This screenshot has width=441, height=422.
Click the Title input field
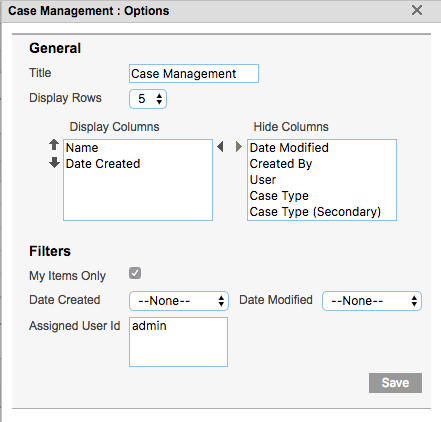[x=194, y=74]
